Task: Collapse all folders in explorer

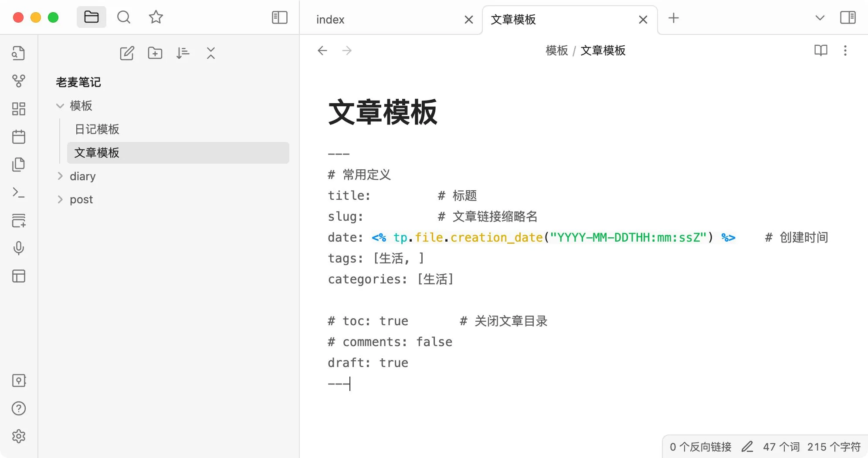Action: (x=211, y=53)
